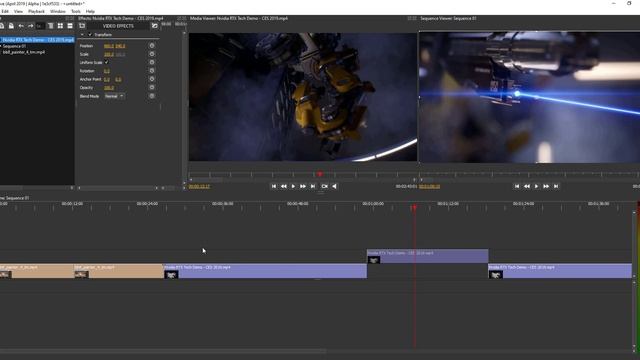Open the Edit menu

pyautogui.click(x=5, y=11)
